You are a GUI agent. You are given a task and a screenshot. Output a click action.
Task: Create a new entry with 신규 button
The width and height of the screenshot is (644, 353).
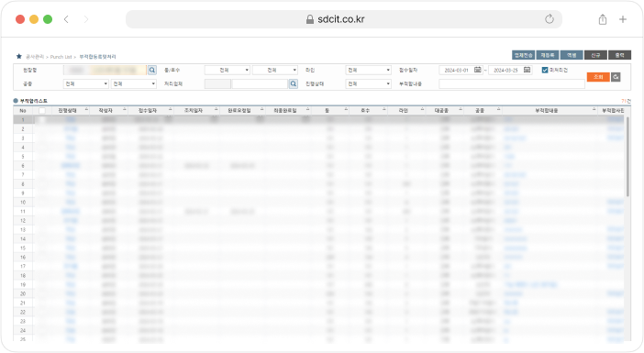click(x=595, y=55)
